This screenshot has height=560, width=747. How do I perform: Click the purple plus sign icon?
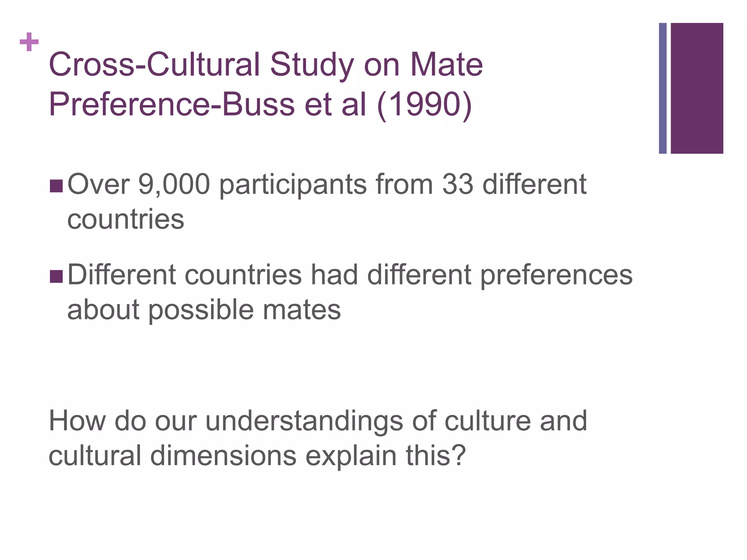(29, 42)
